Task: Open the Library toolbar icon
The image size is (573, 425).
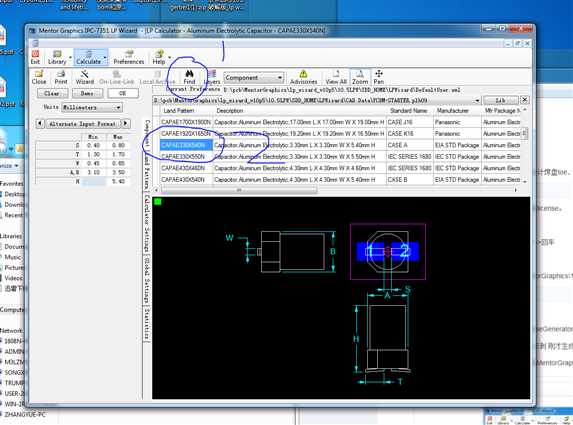Action: click(57, 57)
